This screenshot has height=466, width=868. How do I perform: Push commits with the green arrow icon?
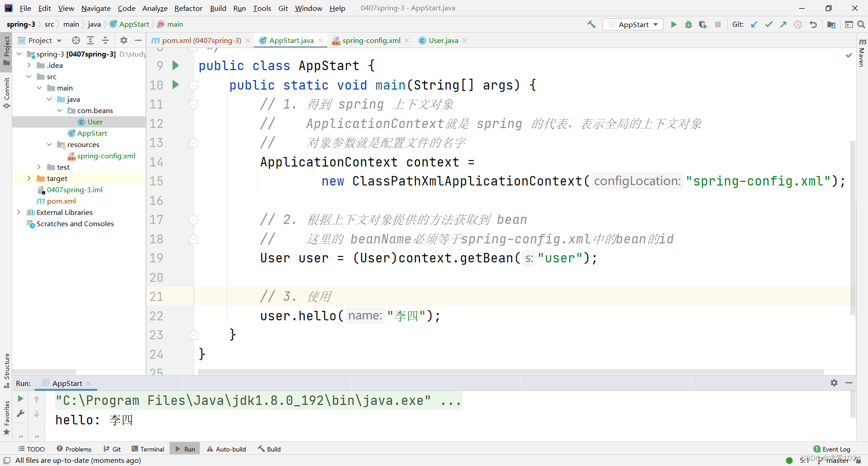tap(783, 24)
